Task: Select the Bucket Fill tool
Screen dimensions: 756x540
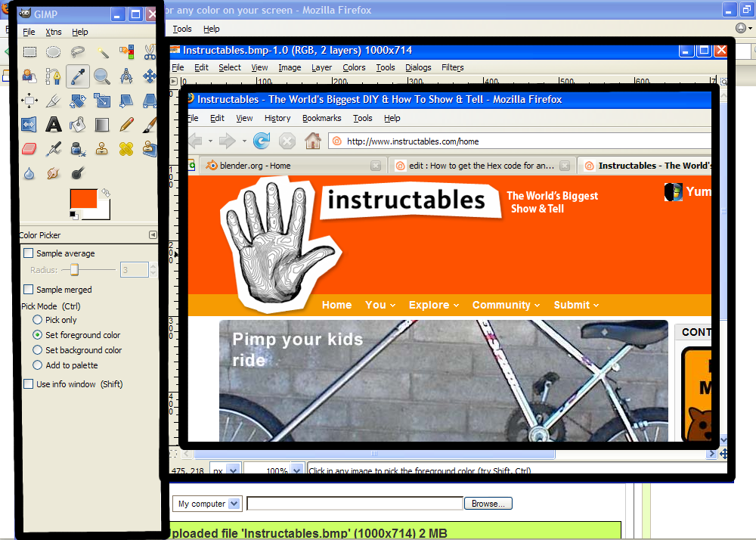Action: point(78,125)
